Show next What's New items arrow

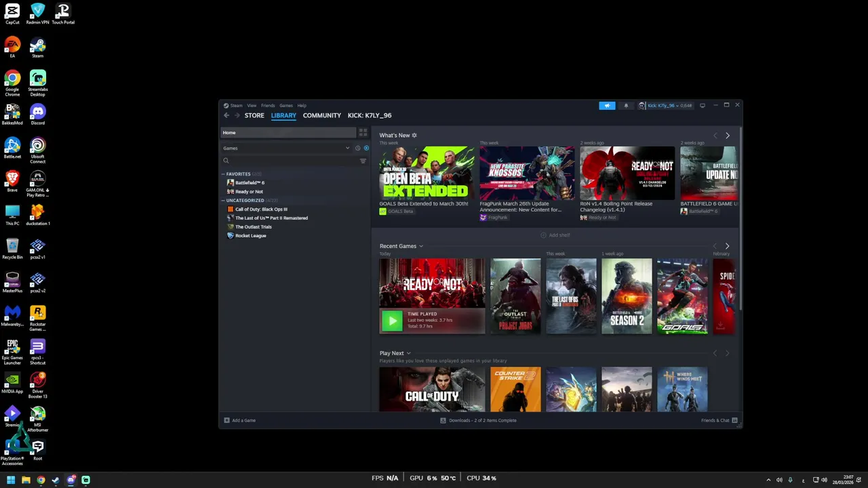(728, 136)
